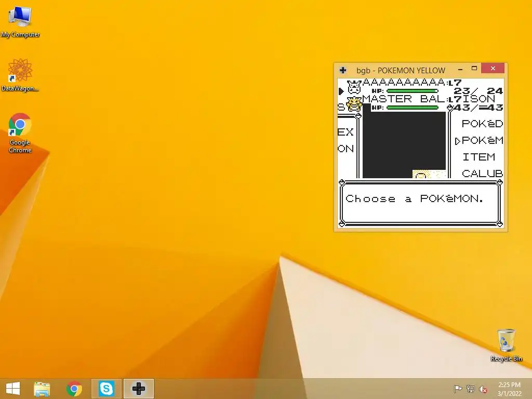Minimize the bgb emulator window
This screenshot has width=532, height=399.
pos(460,69)
